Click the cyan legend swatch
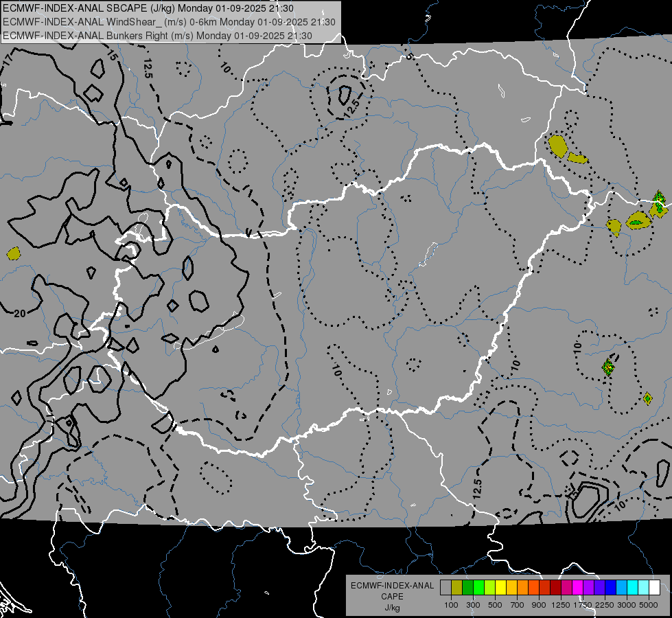Image resolution: width=672 pixels, height=618 pixels. [633, 587]
